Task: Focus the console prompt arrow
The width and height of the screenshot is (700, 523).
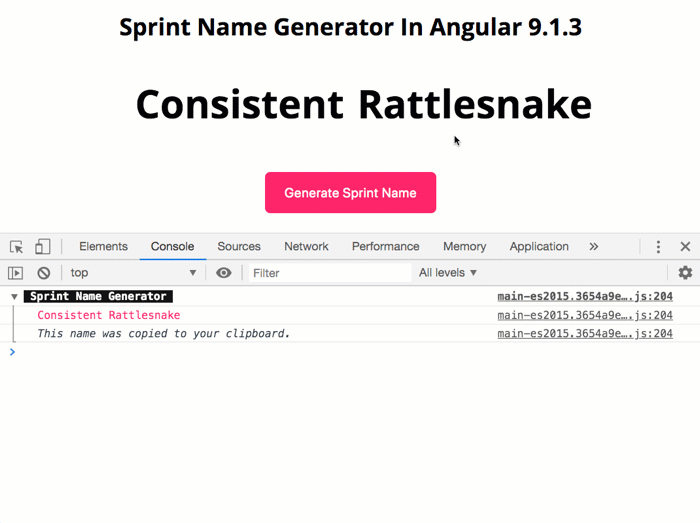Action: pyautogui.click(x=12, y=352)
